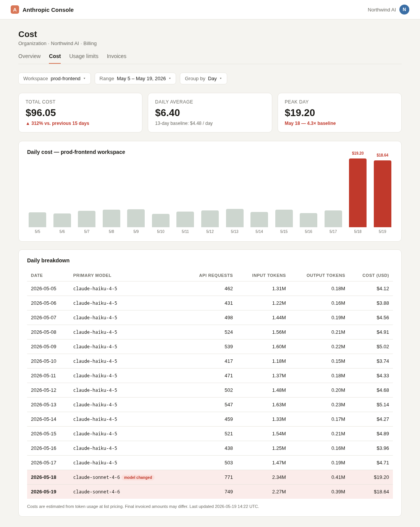Click the red 5/18 bar in chart

tap(358, 193)
